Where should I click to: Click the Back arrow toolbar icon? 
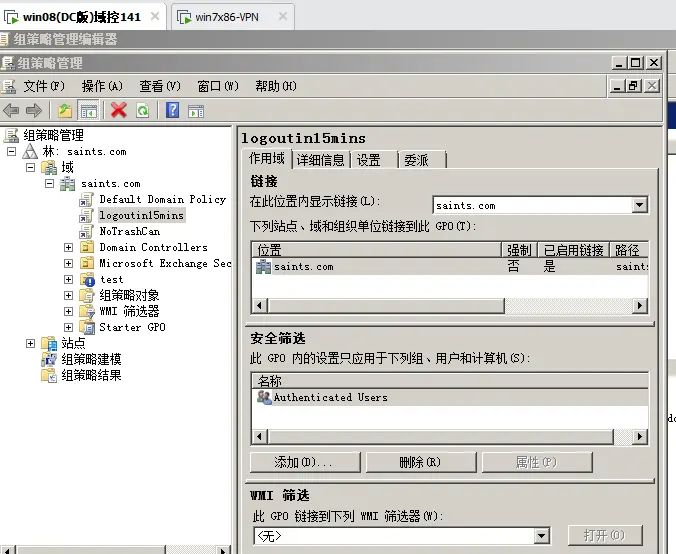coord(11,111)
